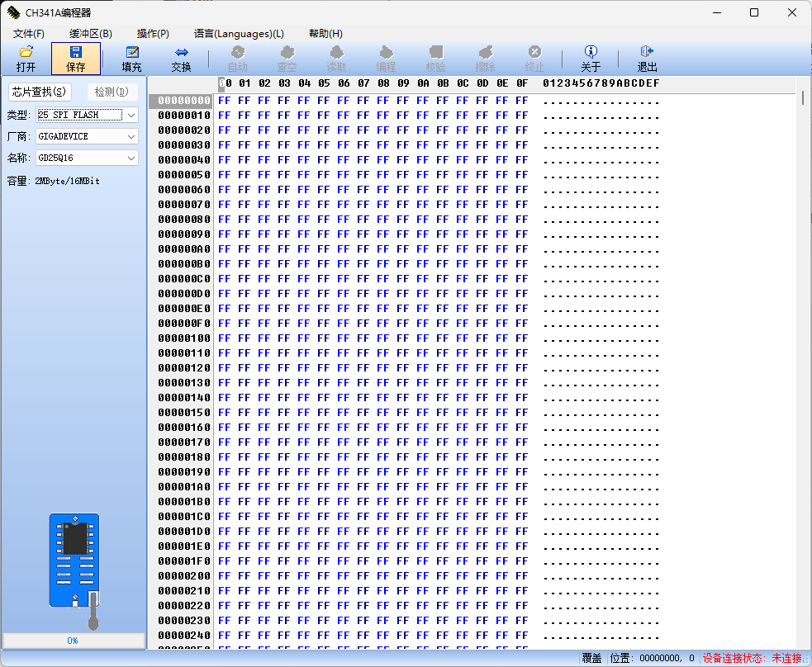Screen dimensions: 812x667
Task: Open the 缓冲区(B) menu
Action: click(x=91, y=34)
